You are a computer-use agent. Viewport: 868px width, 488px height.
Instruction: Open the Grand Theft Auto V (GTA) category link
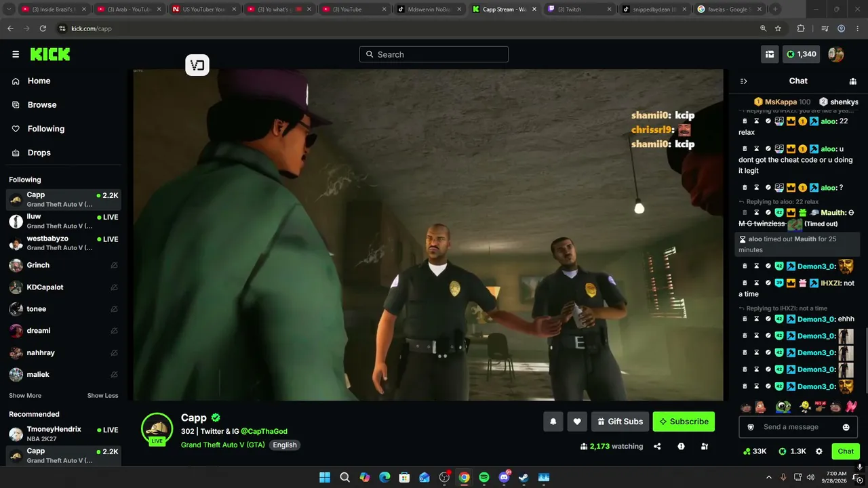coord(223,445)
